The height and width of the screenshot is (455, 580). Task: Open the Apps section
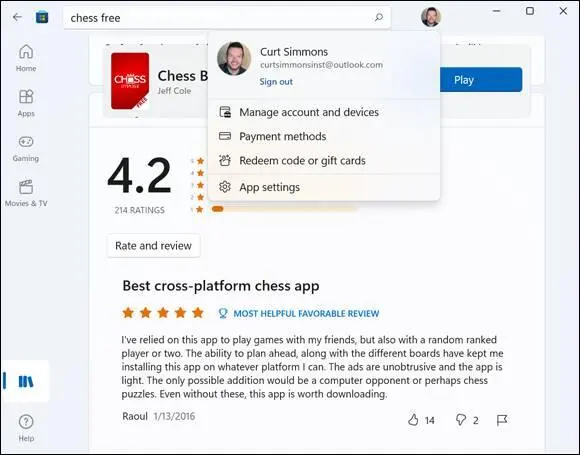pyautogui.click(x=26, y=103)
